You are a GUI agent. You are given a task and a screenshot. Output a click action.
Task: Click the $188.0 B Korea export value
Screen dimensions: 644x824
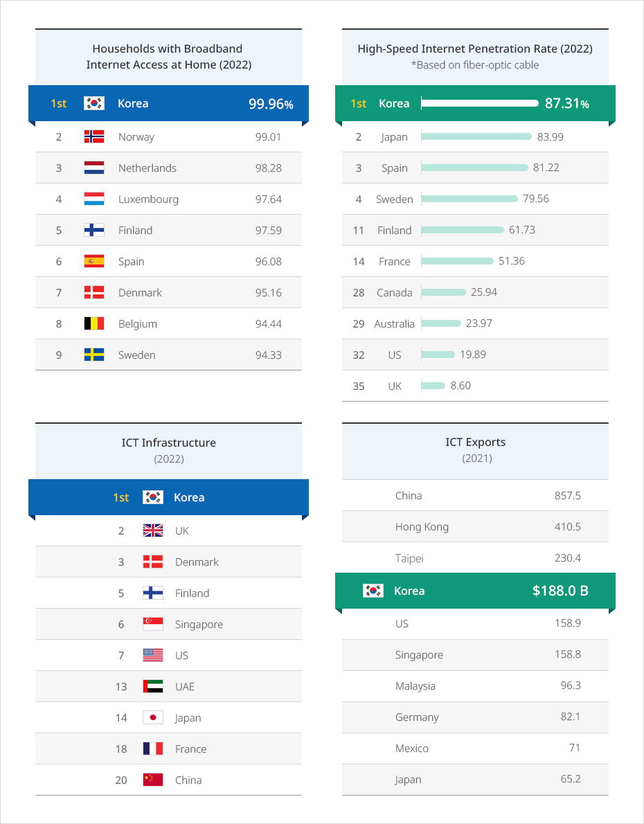(560, 591)
